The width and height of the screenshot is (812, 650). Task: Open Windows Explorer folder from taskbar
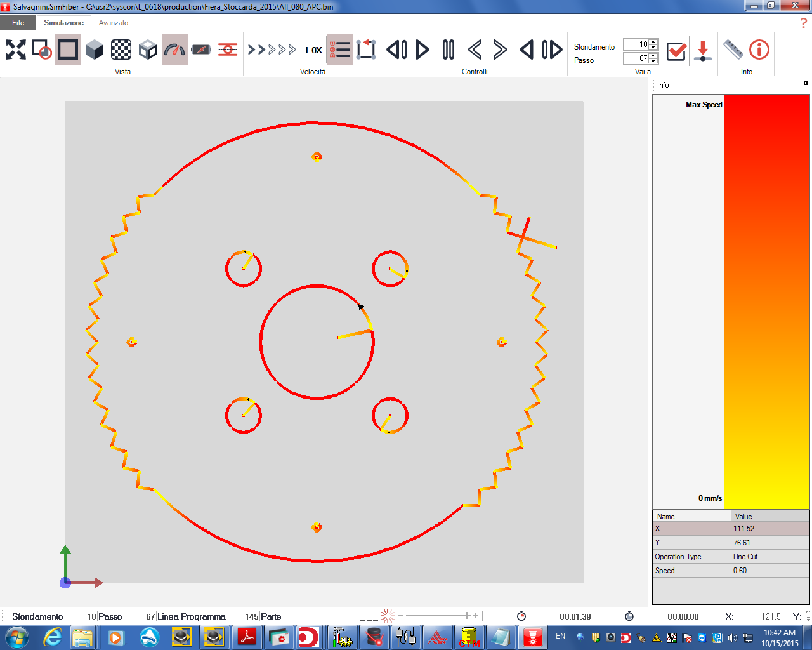[x=83, y=637]
